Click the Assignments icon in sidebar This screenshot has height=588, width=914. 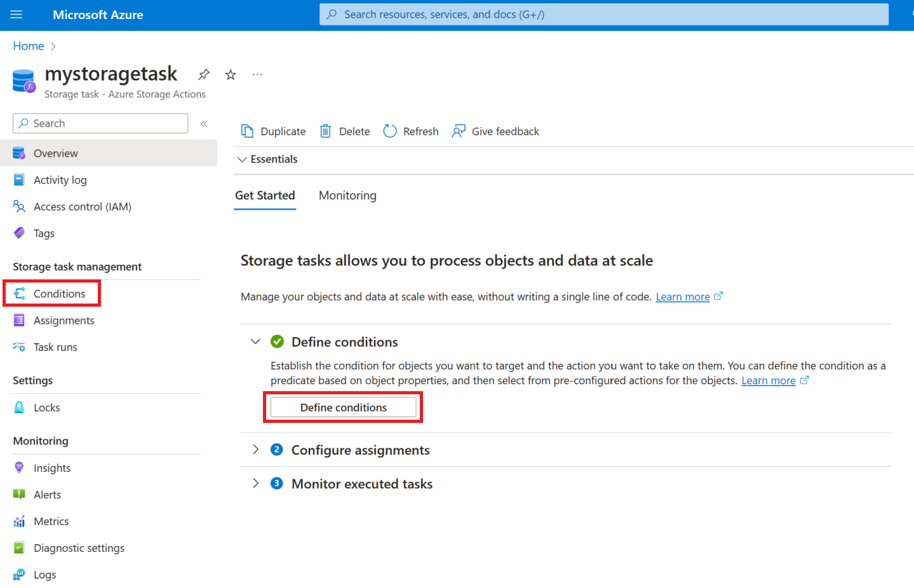tap(19, 320)
